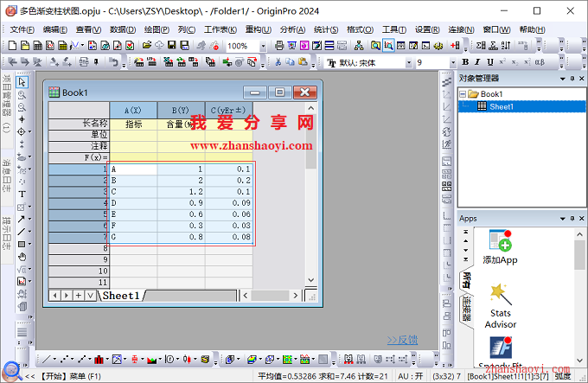Select the Arrow drawing tool

pos(21,219)
